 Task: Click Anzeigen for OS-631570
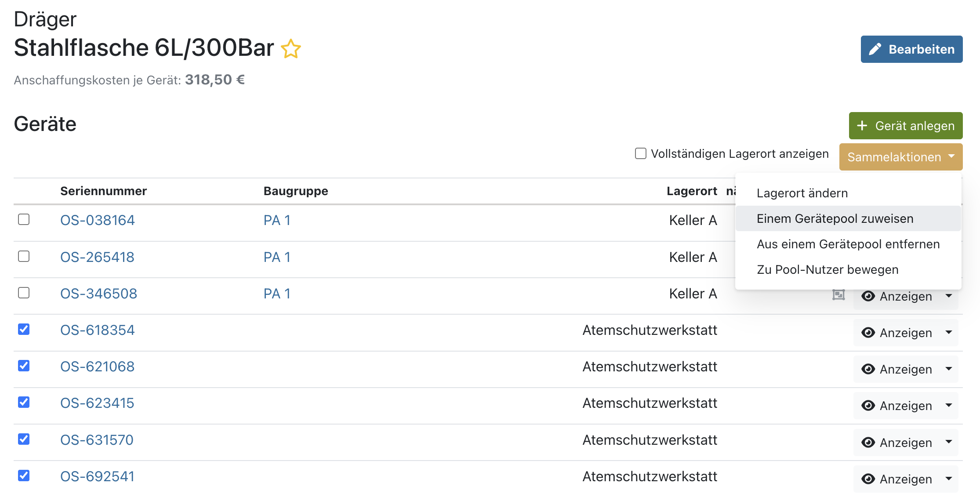point(897,443)
